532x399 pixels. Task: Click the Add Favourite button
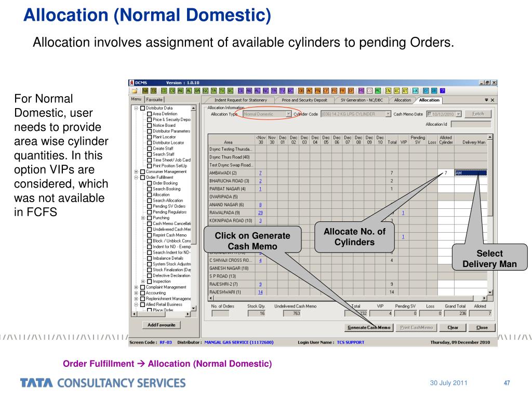click(162, 325)
